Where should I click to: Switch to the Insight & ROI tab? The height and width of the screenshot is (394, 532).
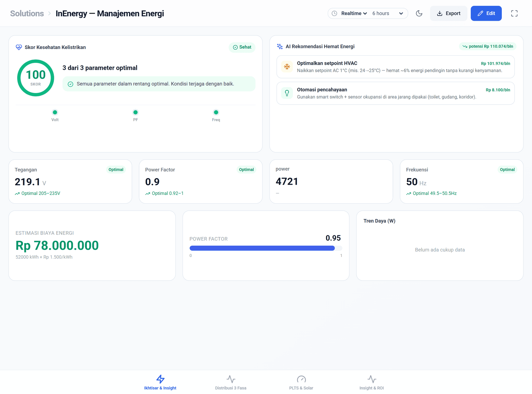pyautogui.click(x=372, y=382)
